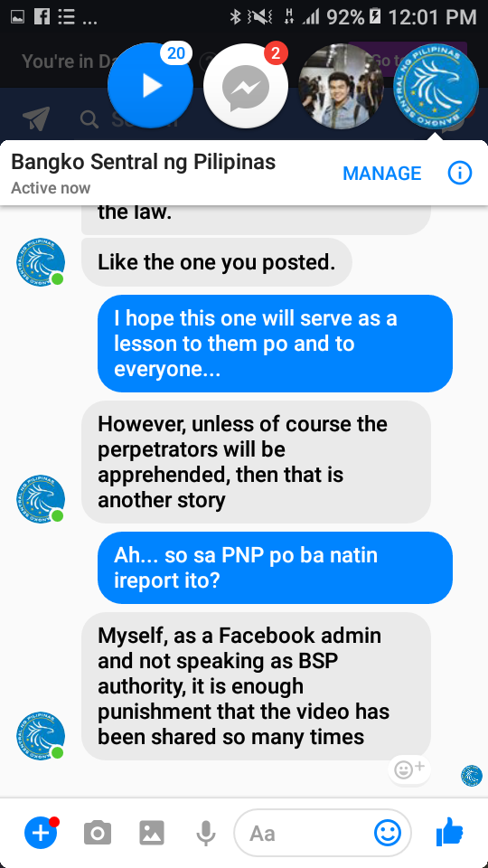The image size is (488, 868).
Task: Open the emoji smiley picker
Action: (x=388, y=832)
